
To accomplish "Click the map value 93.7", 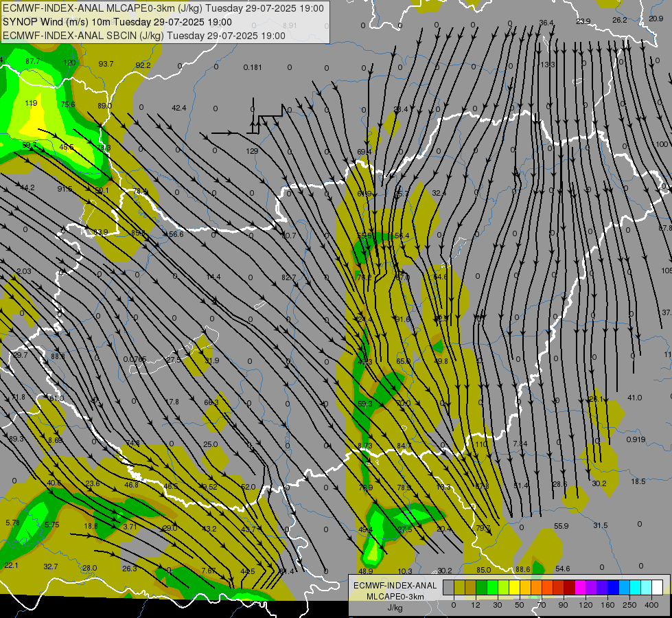I will coord(106,64).
